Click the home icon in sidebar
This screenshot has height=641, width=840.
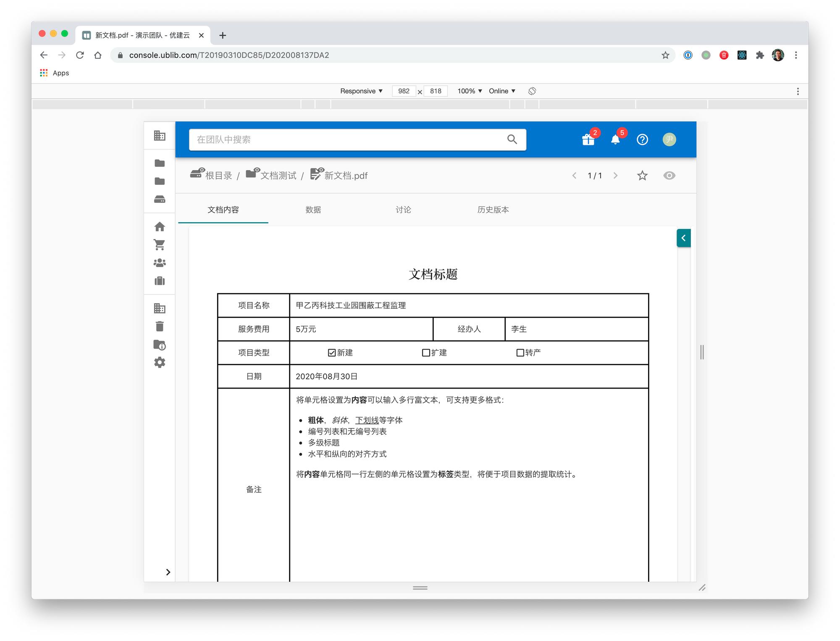point(160,227)
